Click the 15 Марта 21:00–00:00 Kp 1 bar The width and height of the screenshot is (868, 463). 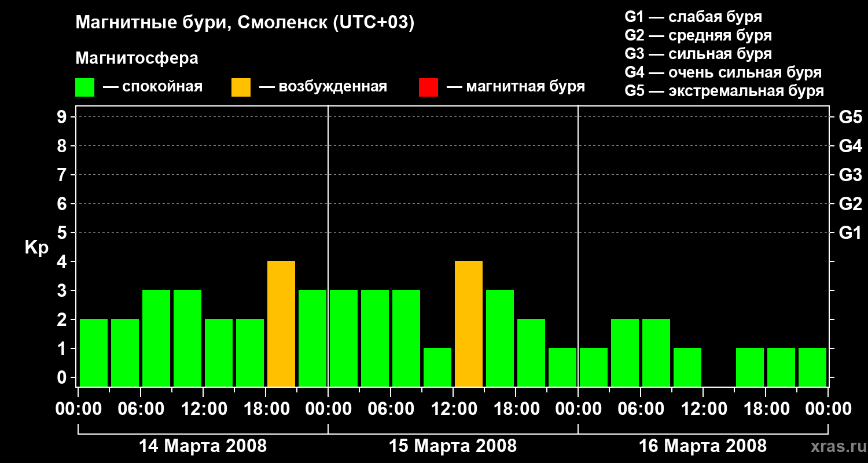pyautogui.click(x=562, y=368)
